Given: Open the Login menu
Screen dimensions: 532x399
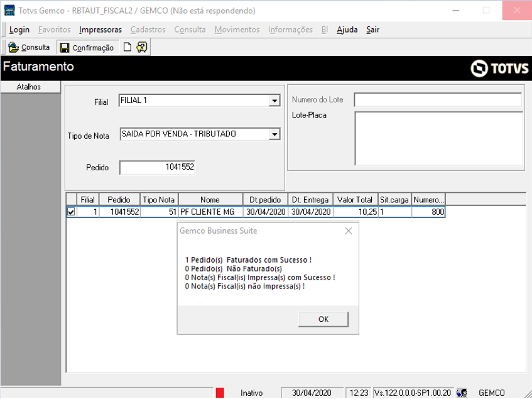Looking at the screenshot, I should [19, 30].
